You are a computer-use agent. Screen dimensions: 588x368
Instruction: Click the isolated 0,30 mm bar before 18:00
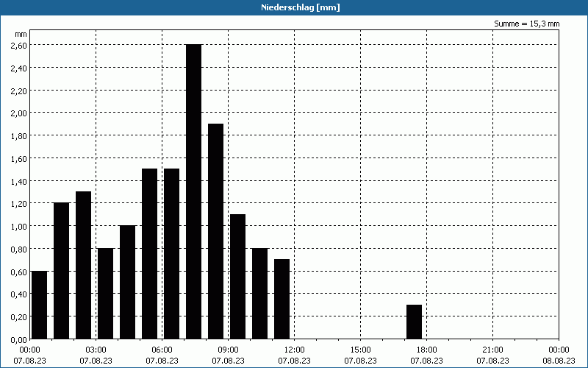[414, 322]
